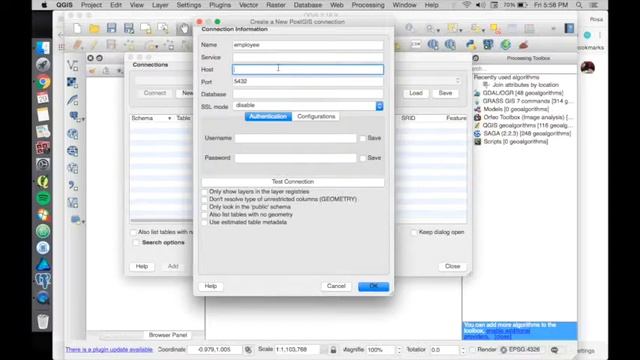Viewport: 640px width, 360px height.
Task: Toggle Save checkbox next to Username
Action: (362, 138)
